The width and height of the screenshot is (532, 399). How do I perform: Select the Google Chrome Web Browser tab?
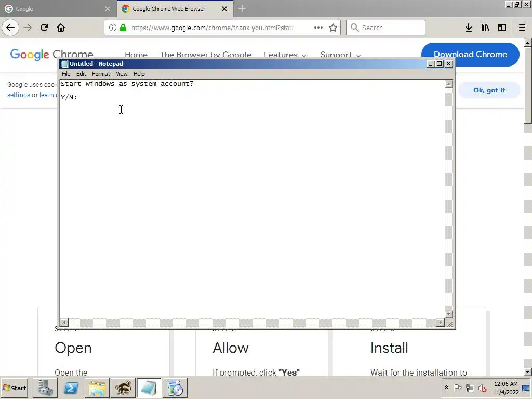(175, 9)
